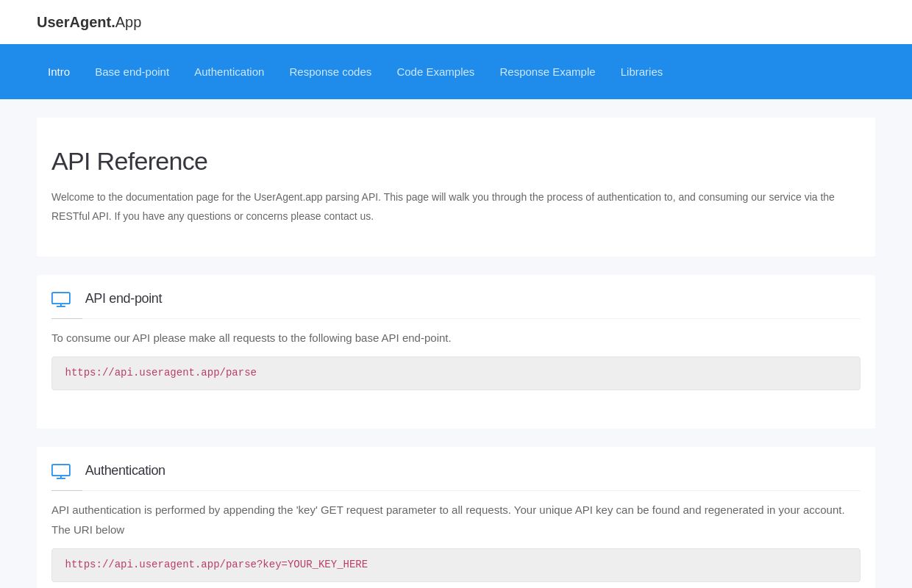Viewport: 912px width, 588px height.
Task: Click the API end-point section heading
Action: [124, 298]
